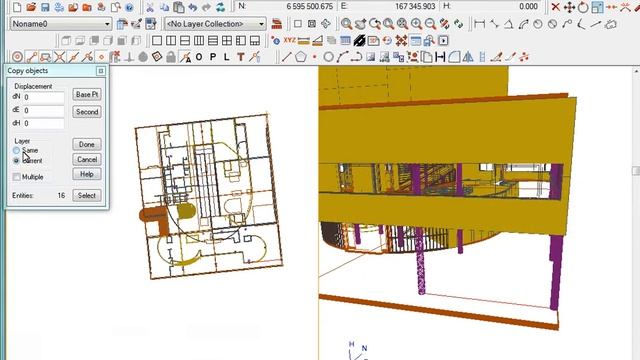Zoom in with the plus magnifier
The width and height of the screenshot is (640, 360).
tap(416, 24)
